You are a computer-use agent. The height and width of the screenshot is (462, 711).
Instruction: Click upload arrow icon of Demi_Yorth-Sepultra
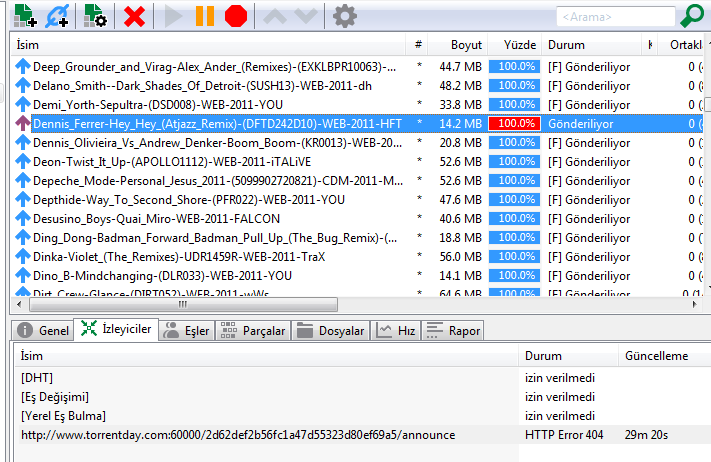tap(22, 104)
